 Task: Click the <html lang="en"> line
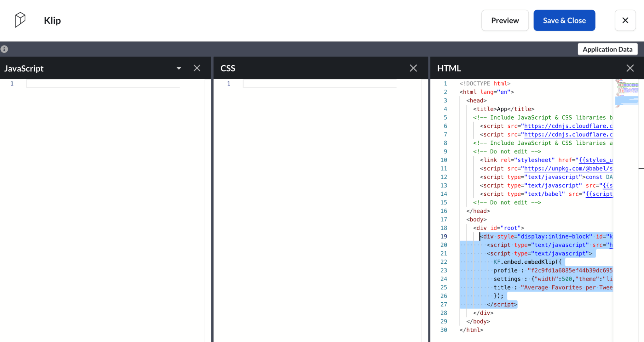pyautogui.click(x=486, y=92)
